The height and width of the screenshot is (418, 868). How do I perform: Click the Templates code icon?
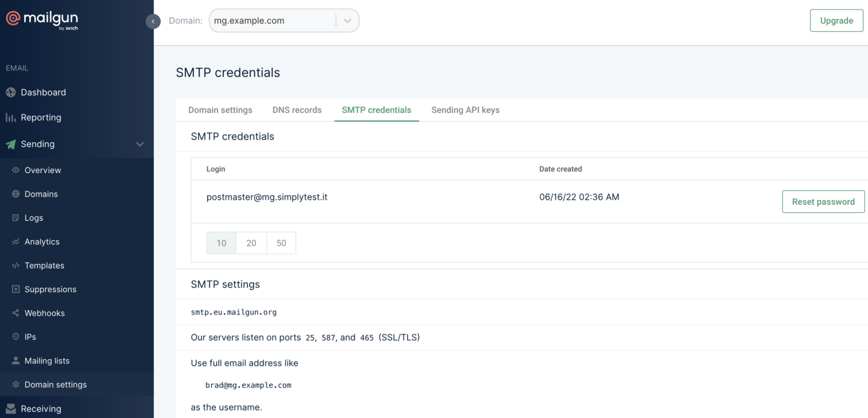coord(16,265)
